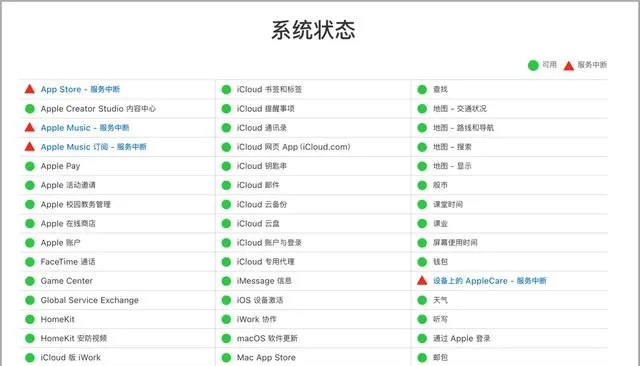Select the 地图 - 搜索 row text
Image resolution: width=640 pixels, height=366 pixels.
[452, 147]
